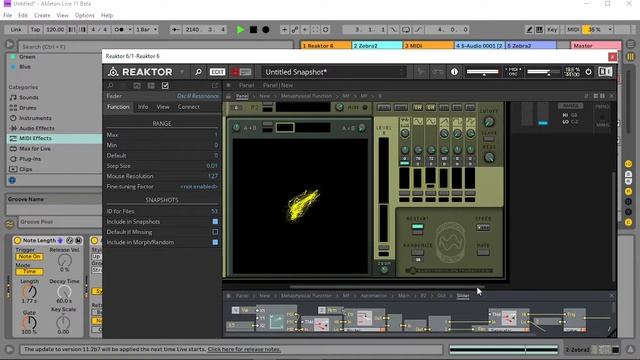Click the Metaphysical Function breadcrumb in upper pane
Image resolution: width=640 pixels, height=360 pixels.
coord(306,96)
